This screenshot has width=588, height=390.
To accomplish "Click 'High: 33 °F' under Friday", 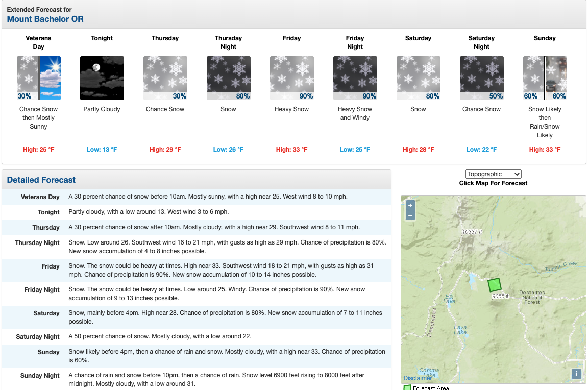I will pyautogui.click(x=292, y=149).
